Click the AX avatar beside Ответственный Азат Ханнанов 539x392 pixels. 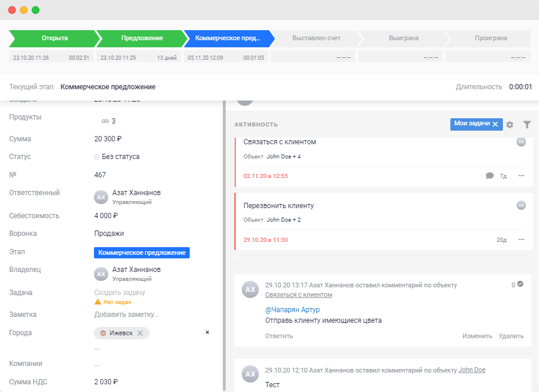[100, 196]
